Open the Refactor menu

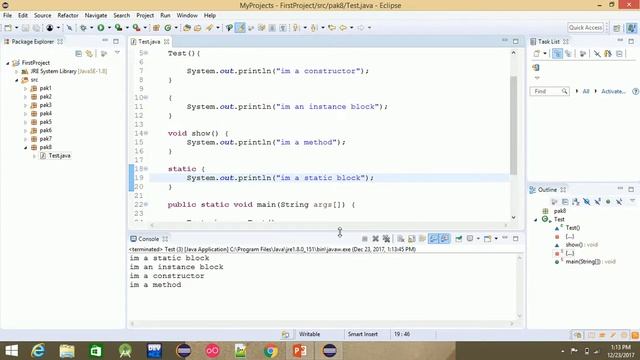68,16
